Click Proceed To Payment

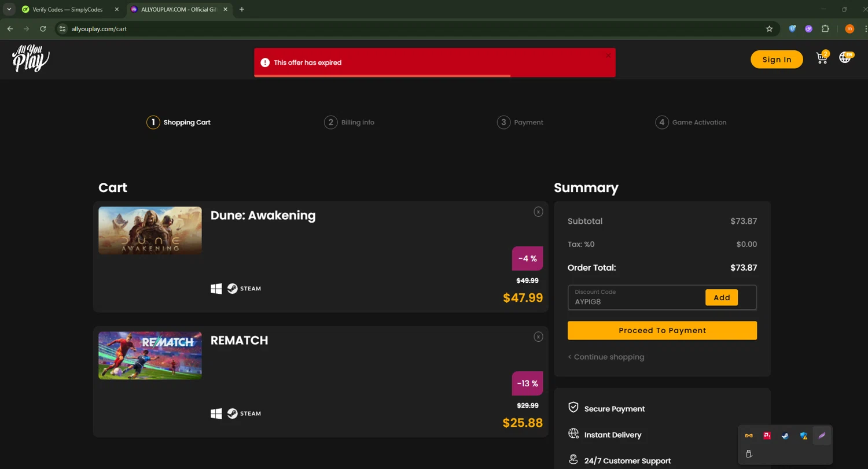pyautogui.click(x=662, y=330)
